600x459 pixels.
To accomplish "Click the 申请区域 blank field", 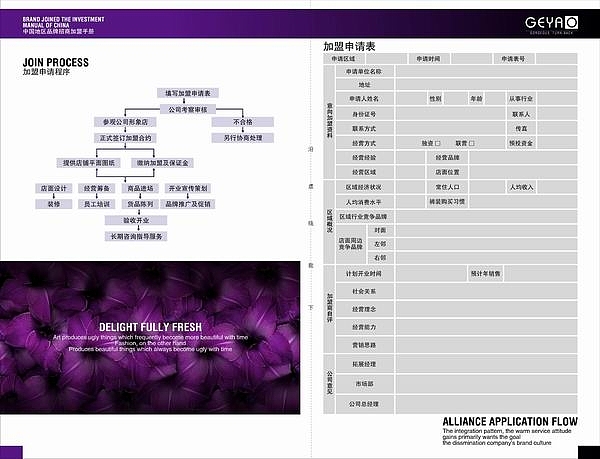I will coord(386,59).
